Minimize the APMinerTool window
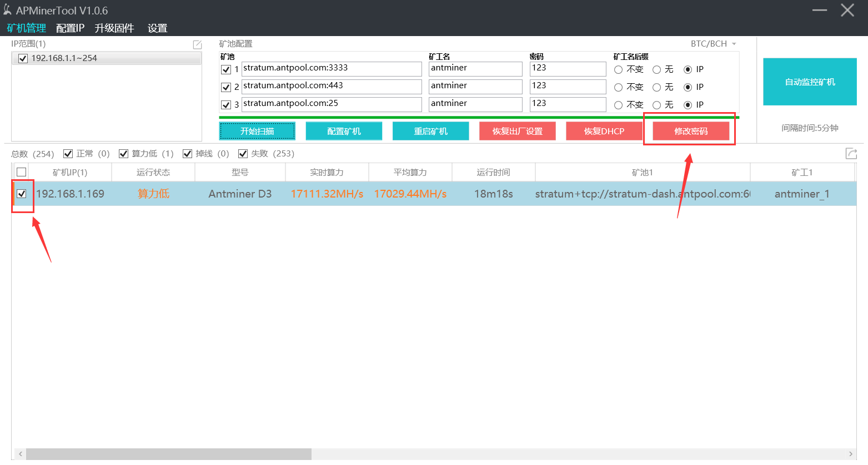The width and height of the screenshot is (868, 465). [x=820, y=10]
